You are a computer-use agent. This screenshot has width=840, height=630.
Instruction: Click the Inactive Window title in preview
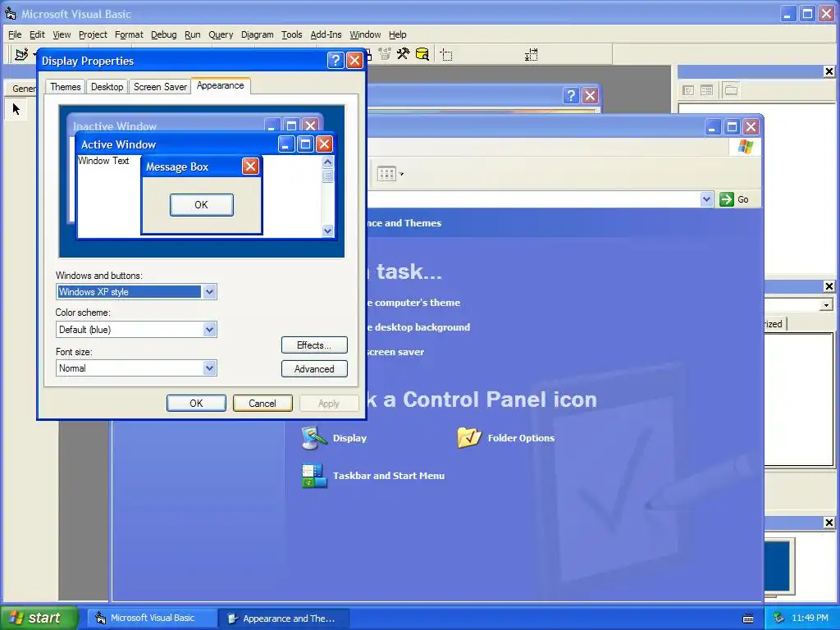(115, 126)
